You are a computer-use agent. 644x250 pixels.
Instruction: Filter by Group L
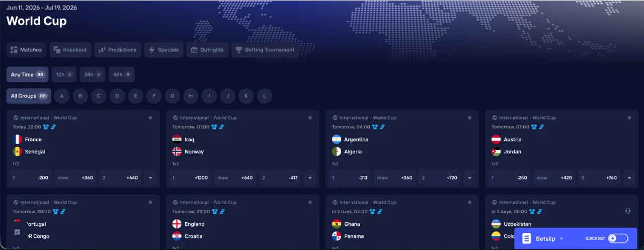click(x=265, y=96)
